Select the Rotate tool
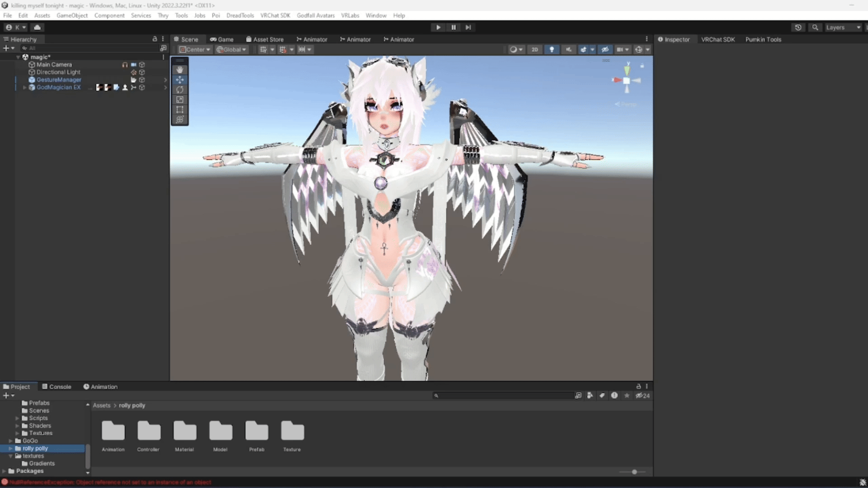This screenshot has width=868, height=488. coord(180,89)
